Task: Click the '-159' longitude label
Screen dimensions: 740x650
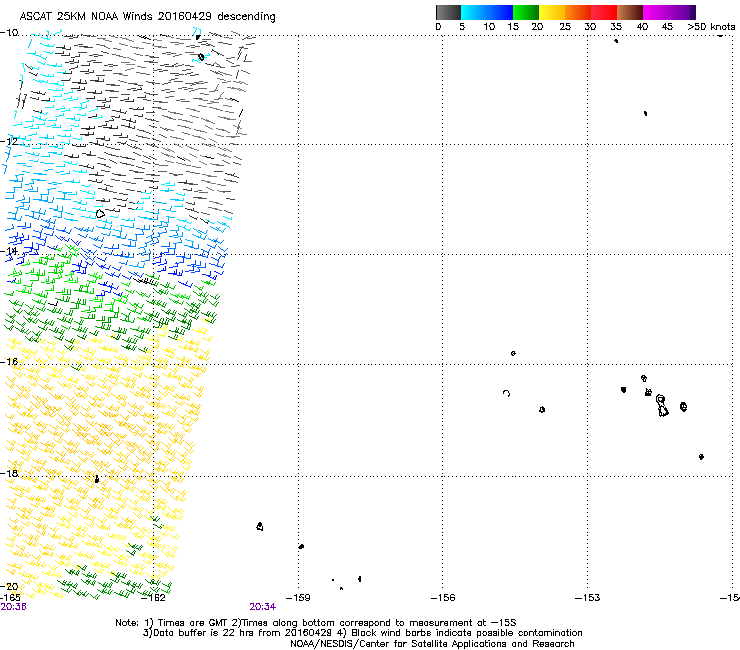Action: click(x=298, y=598)
